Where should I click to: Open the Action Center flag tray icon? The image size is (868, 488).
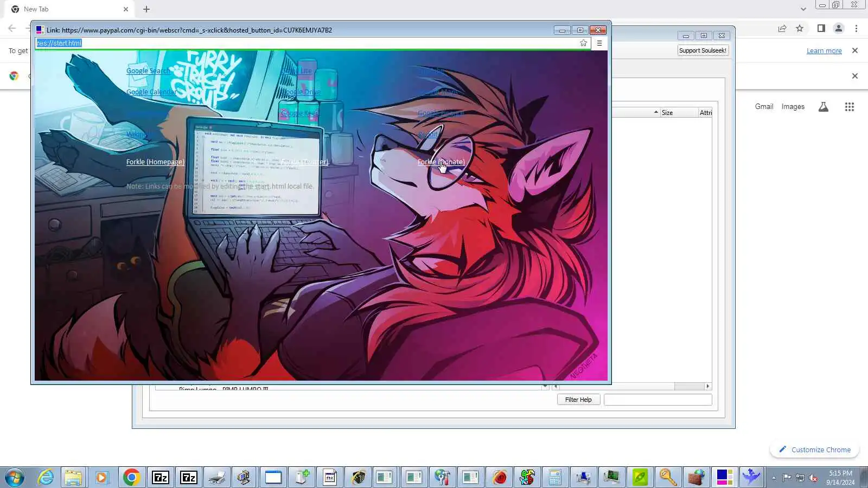click(x=787, y=478)
